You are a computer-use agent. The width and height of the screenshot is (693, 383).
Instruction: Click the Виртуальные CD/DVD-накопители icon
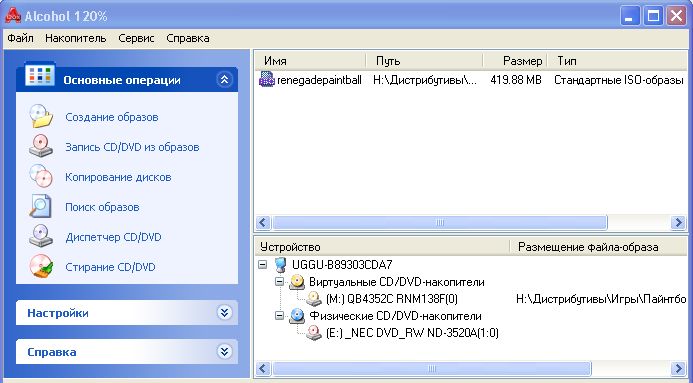click(x=297, y=282)
